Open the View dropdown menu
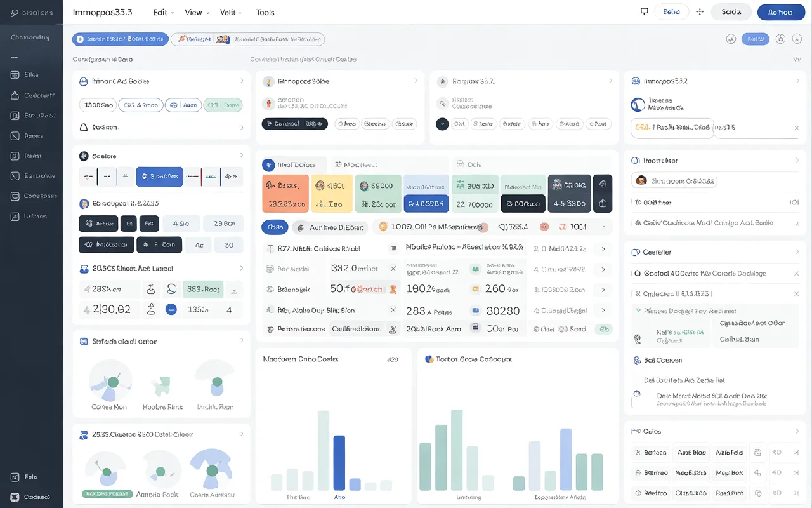The image size is (812, 508). pos(196,13)
